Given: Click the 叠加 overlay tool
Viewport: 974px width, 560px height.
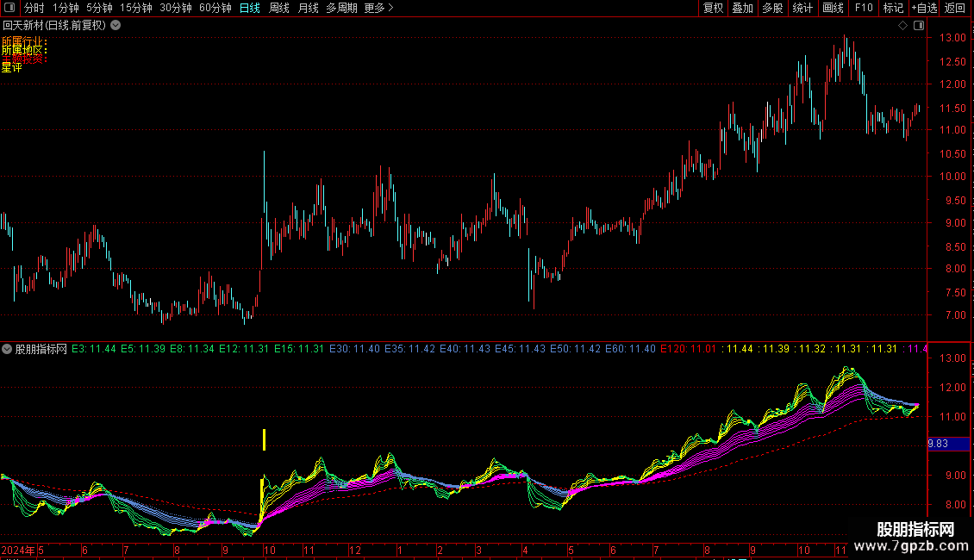Looking at the screenshot, I should click(x=742, y=8).
